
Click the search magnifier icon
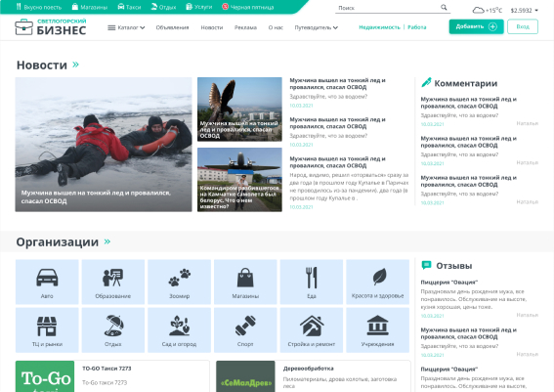point(444,7)
